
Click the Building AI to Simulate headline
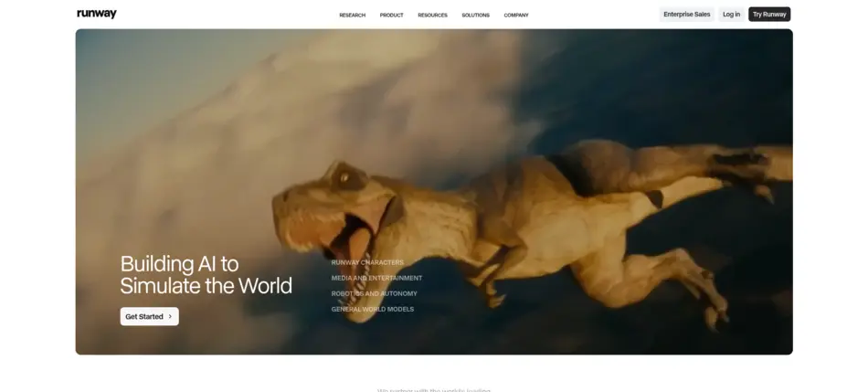206,274
